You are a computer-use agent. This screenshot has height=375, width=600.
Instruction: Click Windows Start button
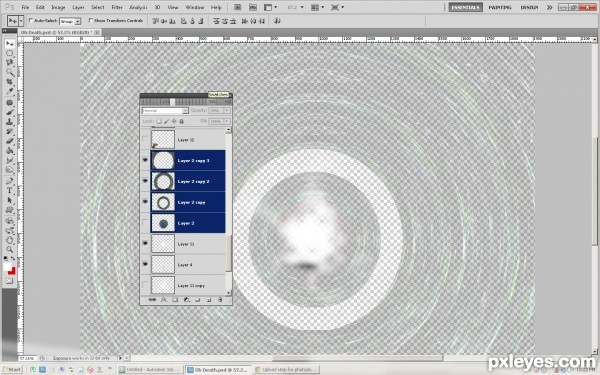coord(12,369)
